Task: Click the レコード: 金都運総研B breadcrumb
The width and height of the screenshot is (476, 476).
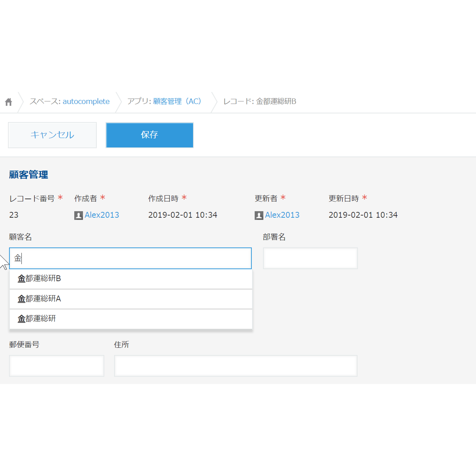Action: (x=260, y=102)
